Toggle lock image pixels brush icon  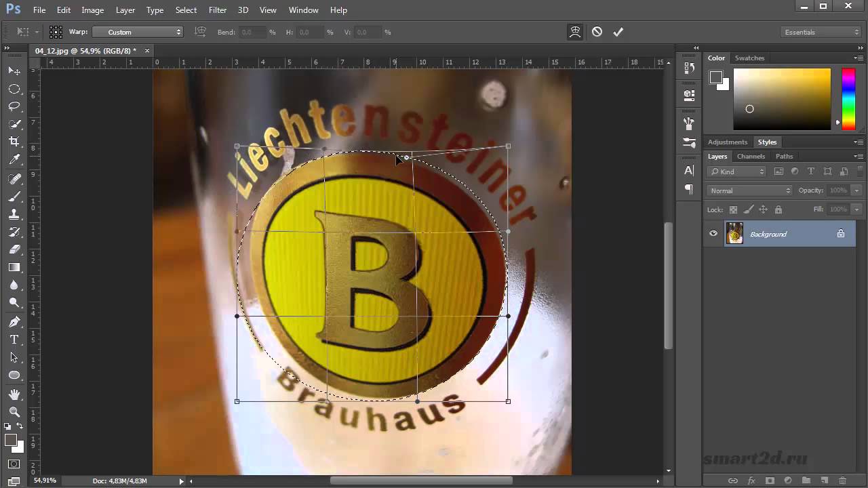(x=749, y=209)
